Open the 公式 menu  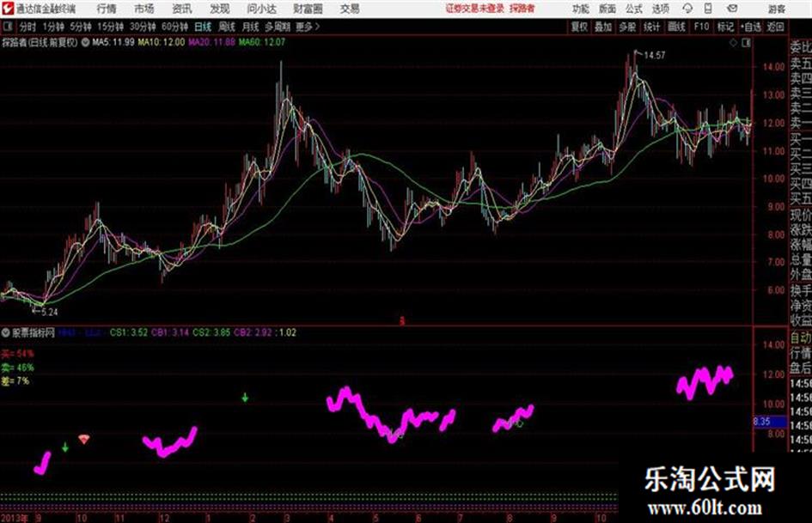[x=633, y=9]
